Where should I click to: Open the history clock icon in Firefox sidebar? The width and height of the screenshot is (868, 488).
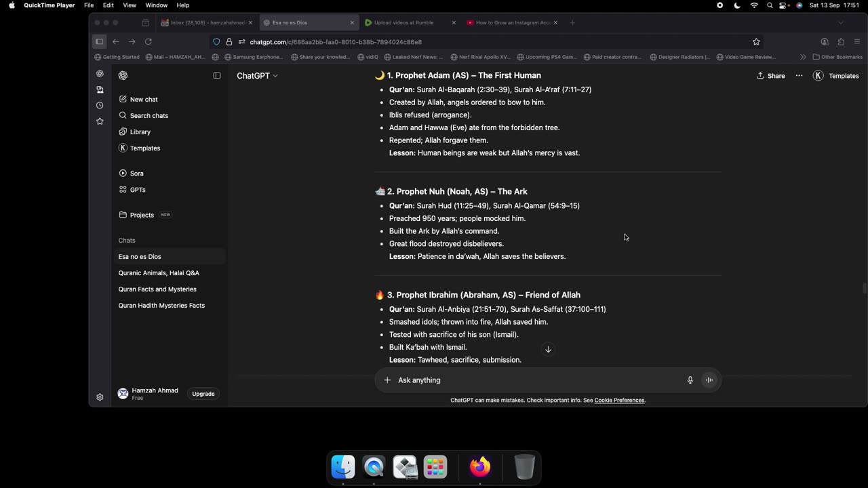coord(100,105)
